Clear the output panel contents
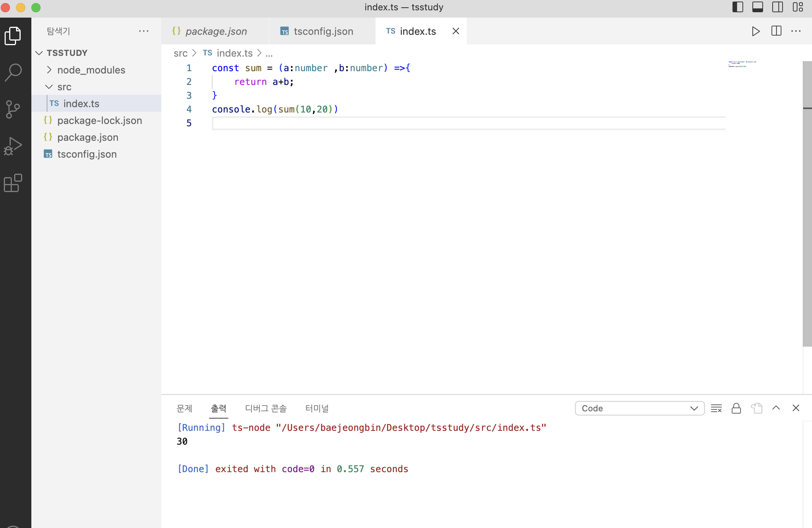The height and width of the screenshot is (528, 812). [x=716, y=408]
